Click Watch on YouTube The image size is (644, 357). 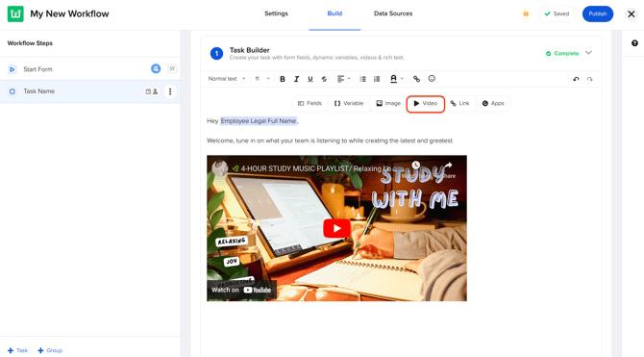pos(241,290)
